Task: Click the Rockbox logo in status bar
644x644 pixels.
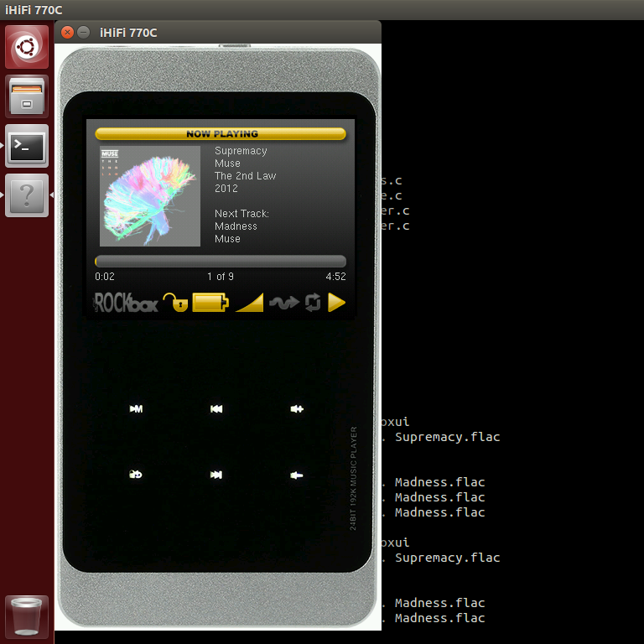Action: pos(126,303)
